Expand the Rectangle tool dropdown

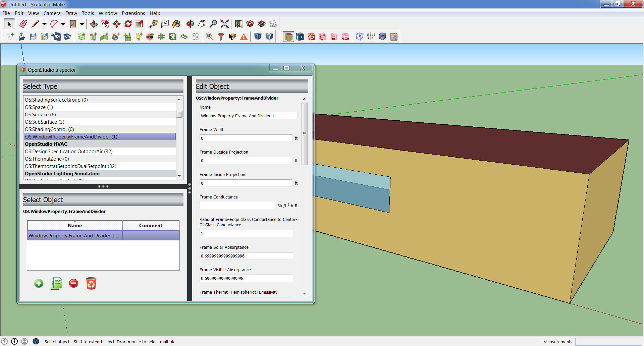point(82,24)
